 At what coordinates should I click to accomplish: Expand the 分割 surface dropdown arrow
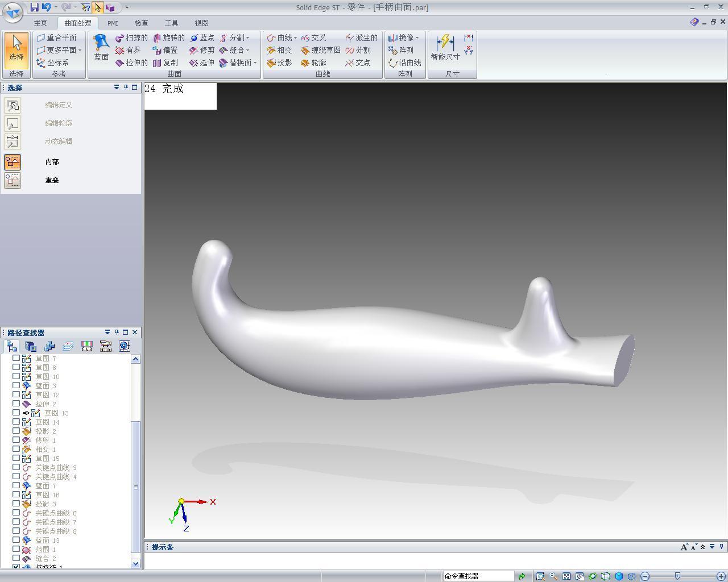click(x=247, y=38)
